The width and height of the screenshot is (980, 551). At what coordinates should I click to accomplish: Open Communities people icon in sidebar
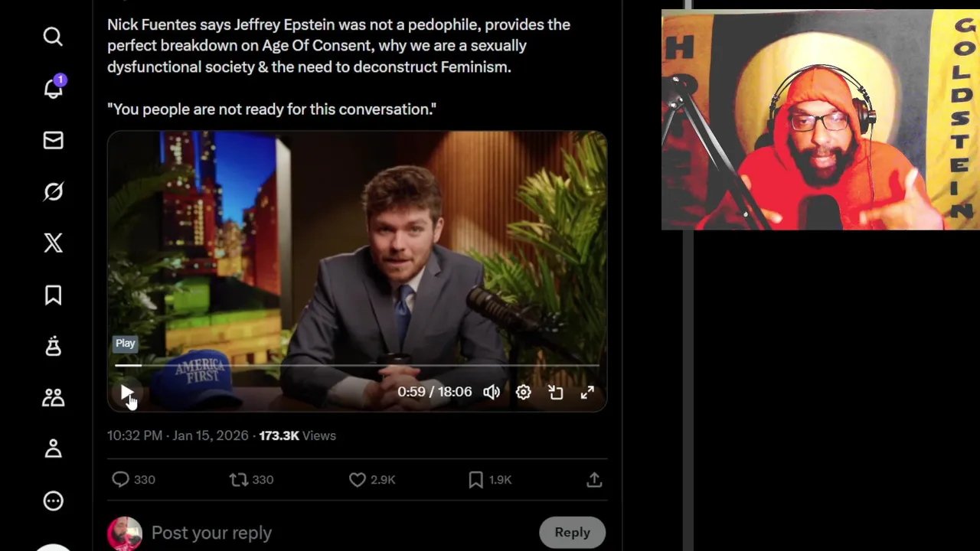click(x=53, y=398)
